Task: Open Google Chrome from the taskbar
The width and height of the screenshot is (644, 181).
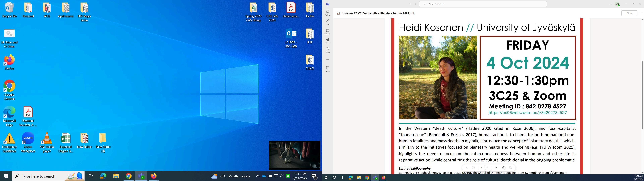Action: tap(128, 176)
